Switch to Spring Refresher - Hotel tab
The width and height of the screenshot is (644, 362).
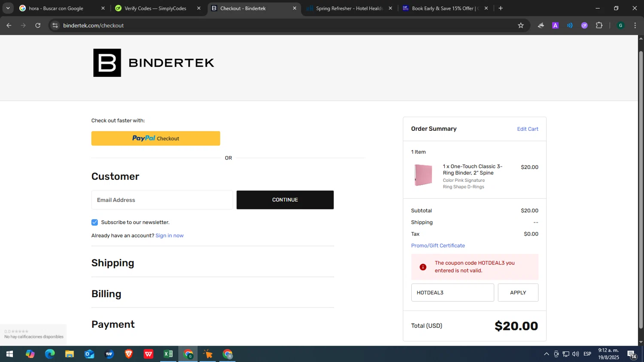(349, 8)
